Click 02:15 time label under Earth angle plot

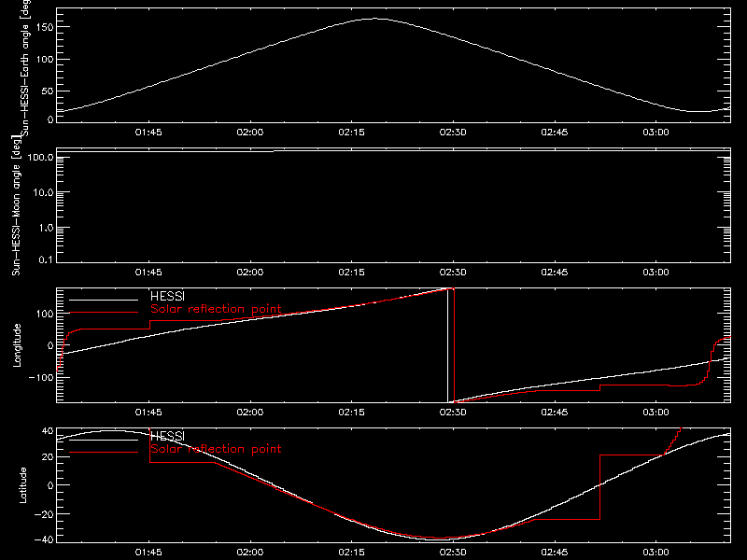tap(352, 132)
